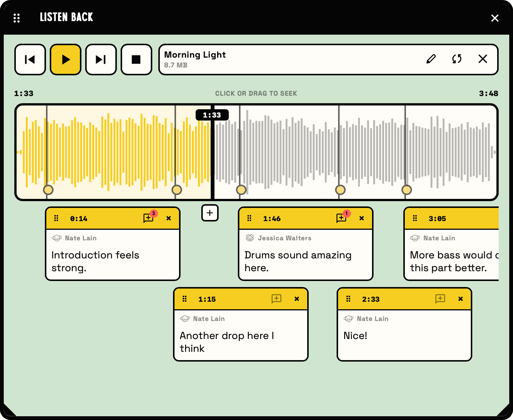Delete the 0:14 note card
Image resolution: width=513 pixels, height=420 pixels.
(169, 218)
